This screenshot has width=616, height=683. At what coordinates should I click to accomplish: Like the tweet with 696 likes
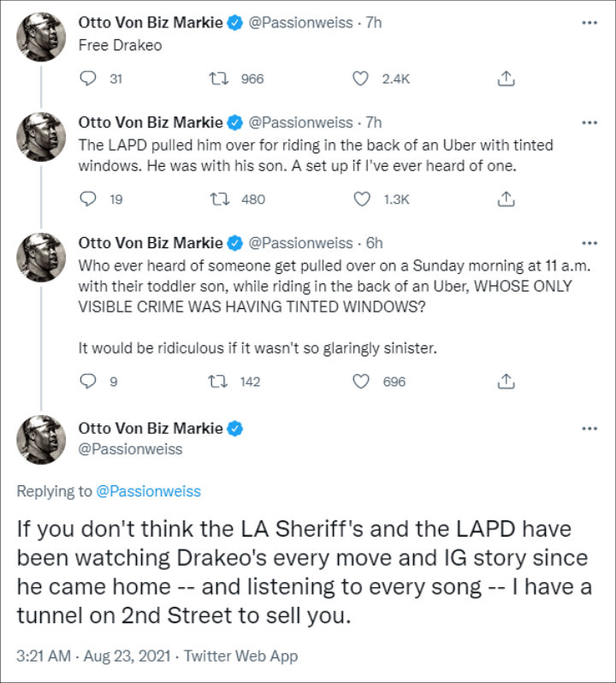360,382
